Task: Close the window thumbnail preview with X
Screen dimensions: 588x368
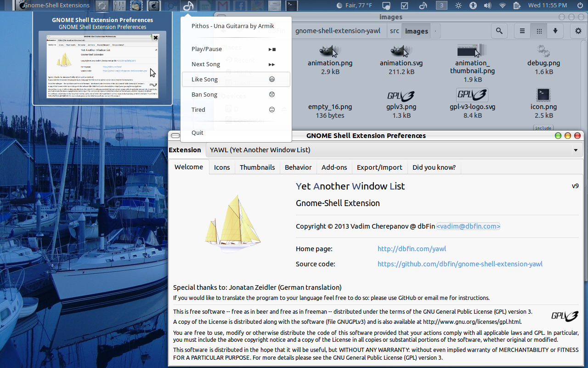Action: coord(156,38)
